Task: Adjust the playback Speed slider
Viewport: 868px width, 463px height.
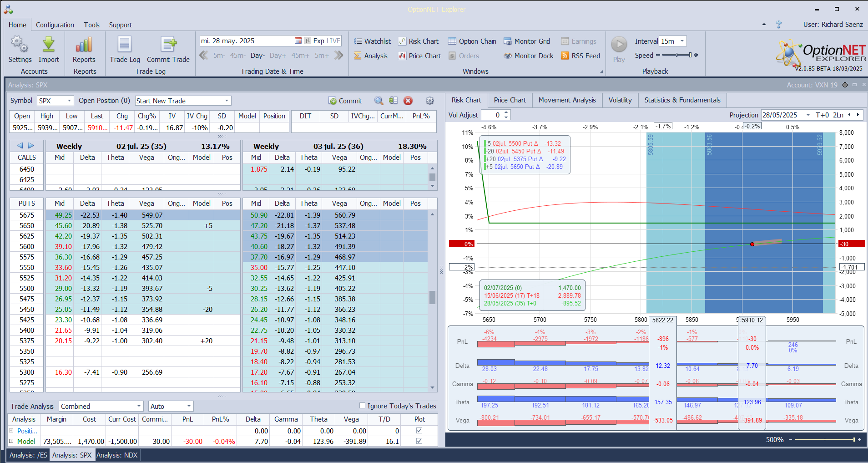Action: click(x=677, y=55)
